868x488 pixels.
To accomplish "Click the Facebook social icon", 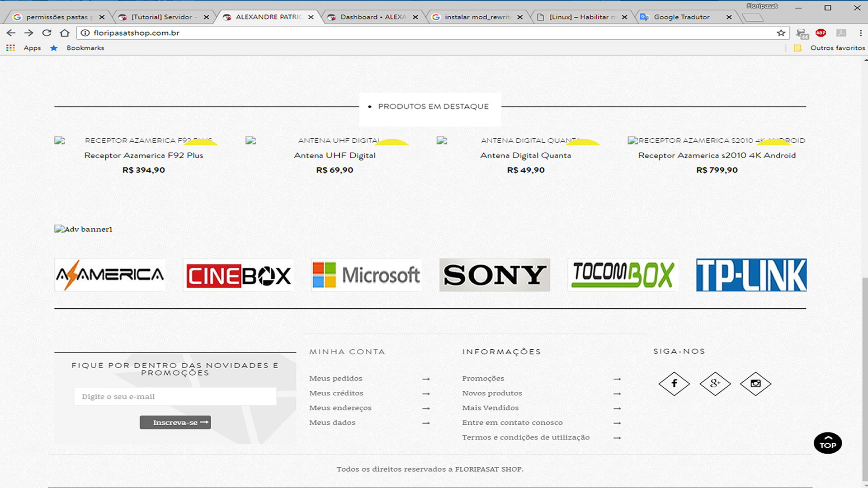I will (674, 384).
